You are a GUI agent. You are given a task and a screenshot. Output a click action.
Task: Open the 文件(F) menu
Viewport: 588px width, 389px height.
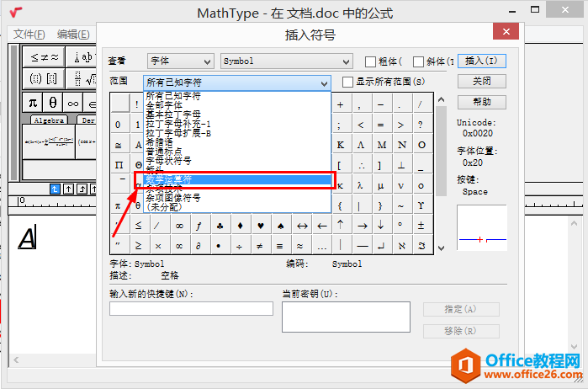[29, 35]
